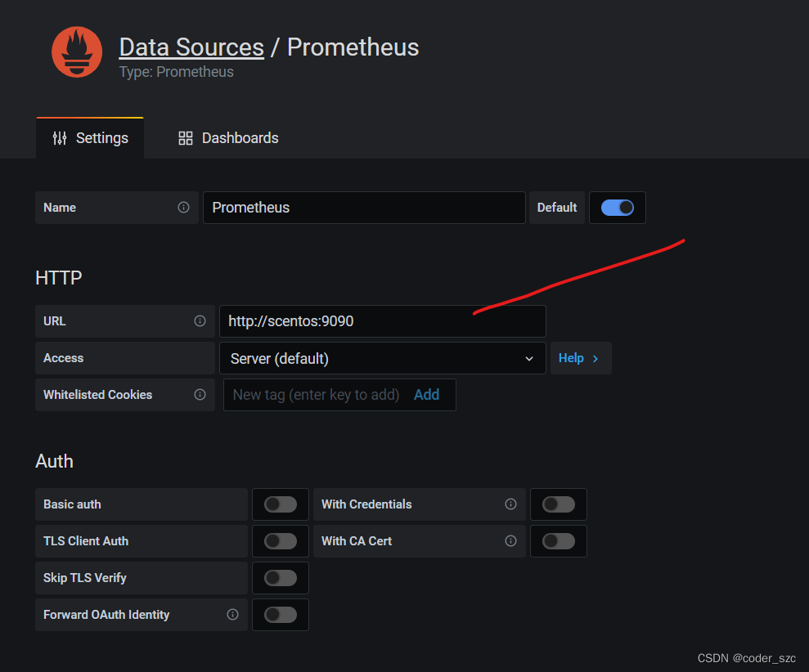Click the 'Default' label
Image resolution: width=809 pixels, height=672 pixels.
(x=557, y=208)
